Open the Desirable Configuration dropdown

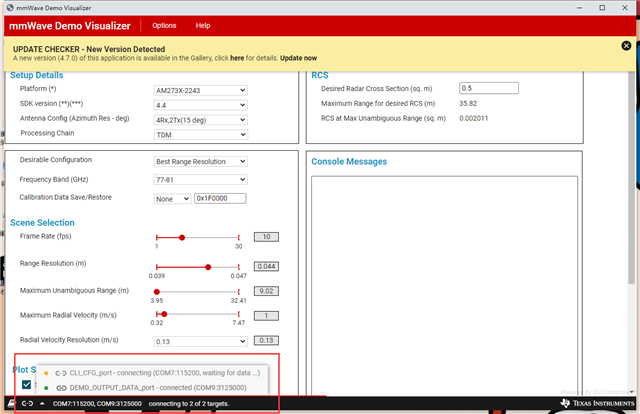pos(200,162)
